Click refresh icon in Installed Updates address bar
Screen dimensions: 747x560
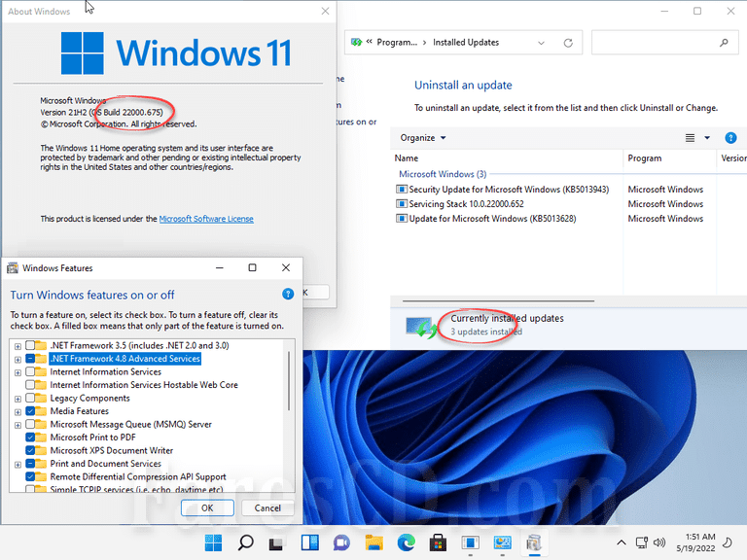[x=568, y=43]
